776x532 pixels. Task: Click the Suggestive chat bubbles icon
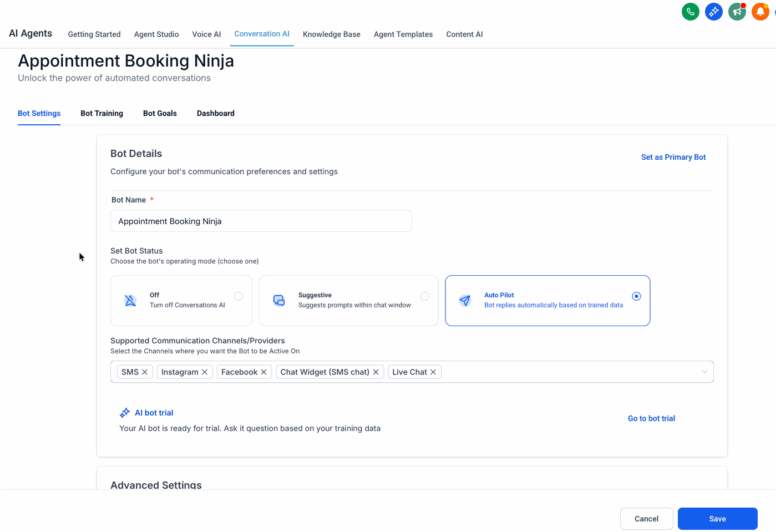point(279,301)
